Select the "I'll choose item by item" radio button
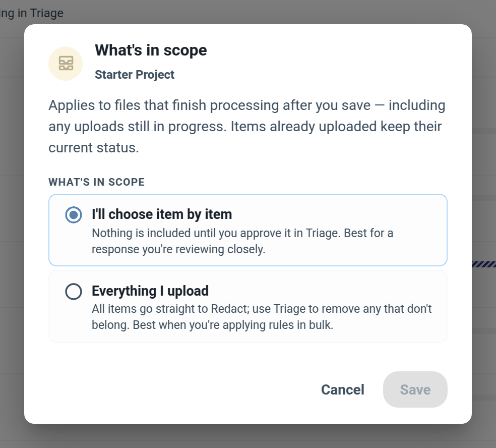Image resolution: width=496 pixels, height=448 pixels. pos(74,215)
